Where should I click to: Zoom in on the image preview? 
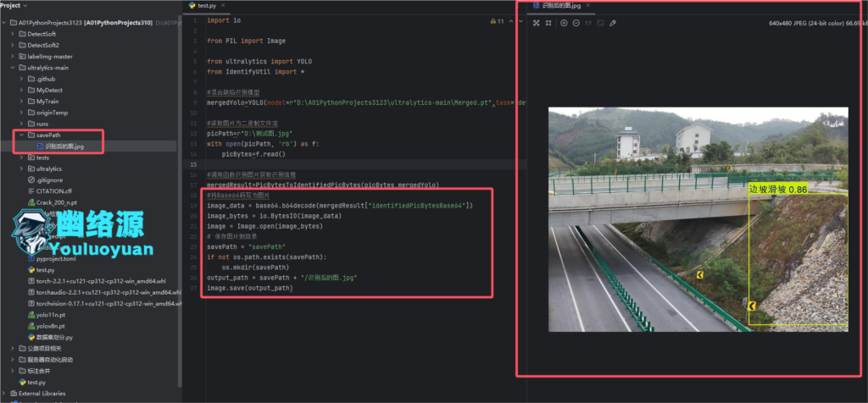point(564,23)
